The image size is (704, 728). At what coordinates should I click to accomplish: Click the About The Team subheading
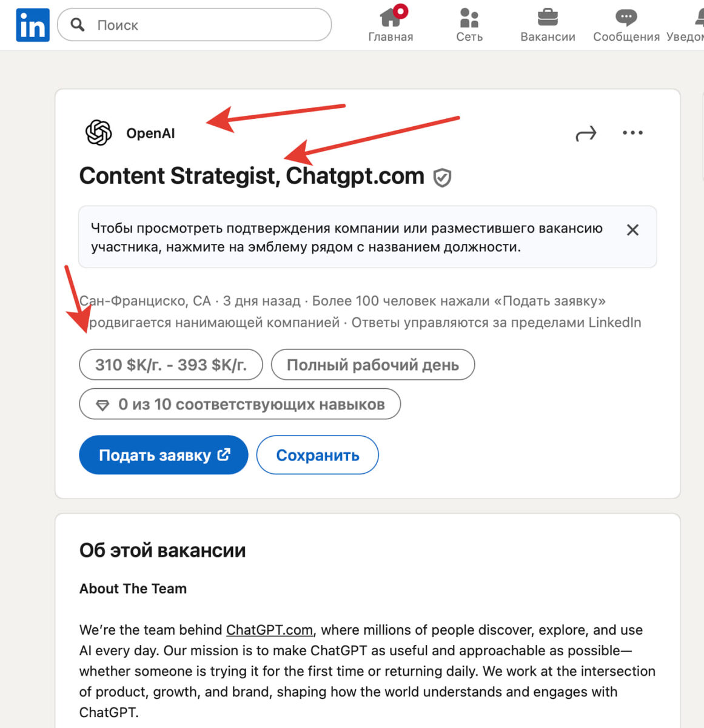pos(133,588)
